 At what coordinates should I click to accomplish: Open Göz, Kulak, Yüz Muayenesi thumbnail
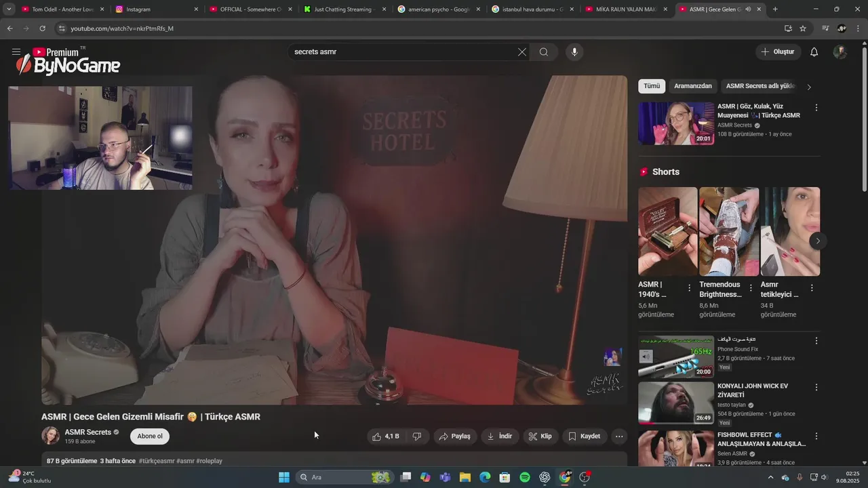[x=676, y=123]
